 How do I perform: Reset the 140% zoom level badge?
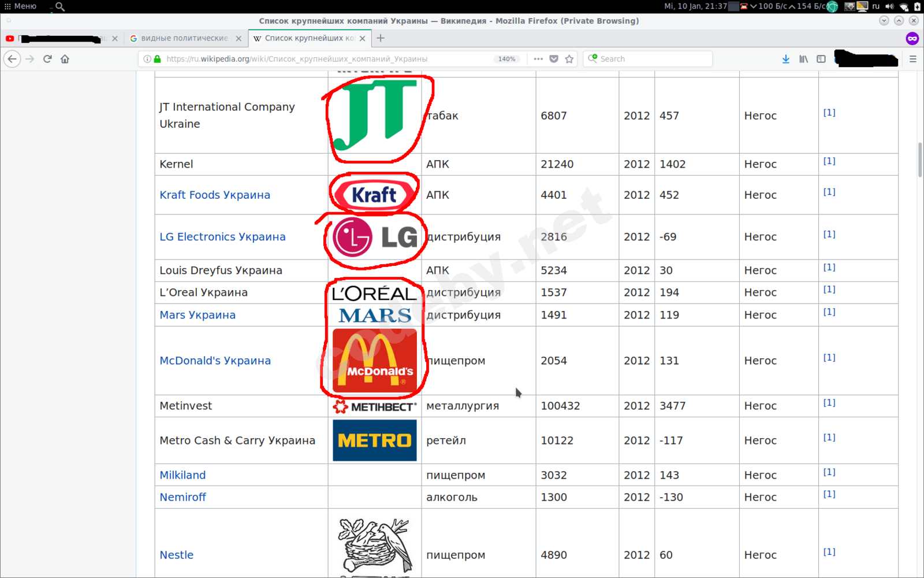point(506,59)
